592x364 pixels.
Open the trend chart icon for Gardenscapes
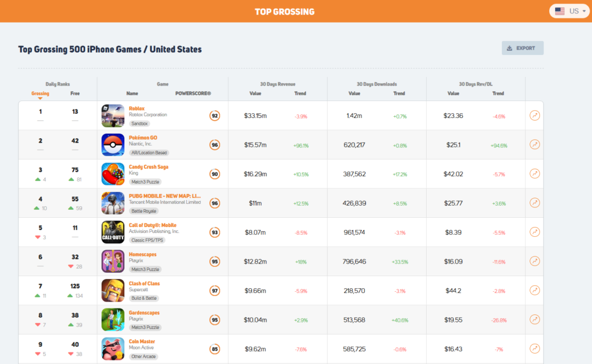pyautogui.click(x=535, y=320)
